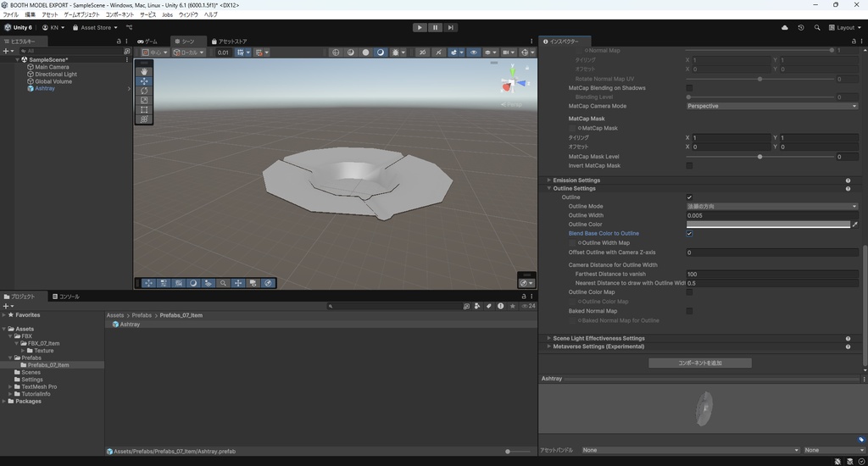Image resolution: width=868 pixels, height=466 pixels.
Task: Click the コンポーネントを追加 button
Action: 699,363
